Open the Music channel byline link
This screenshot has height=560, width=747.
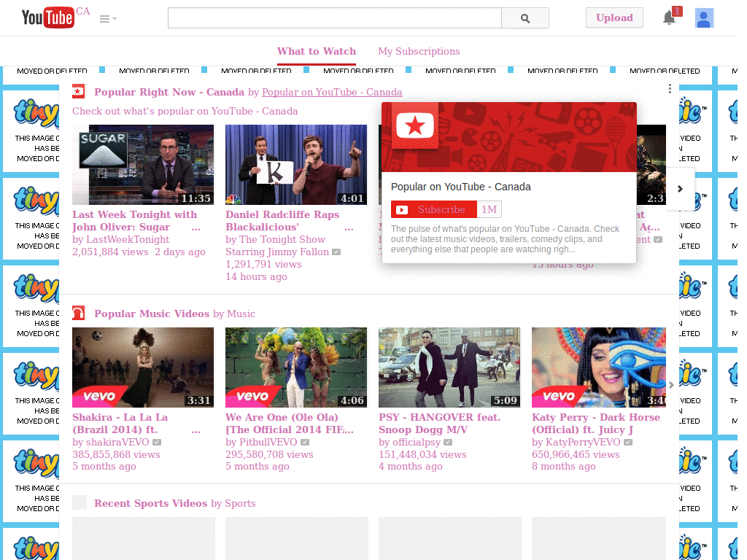241,314
